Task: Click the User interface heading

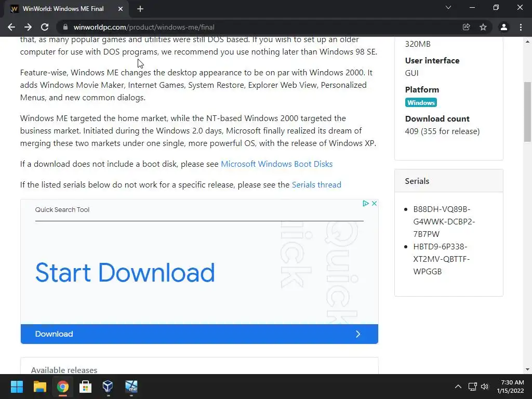Action: tap(432, 60)
